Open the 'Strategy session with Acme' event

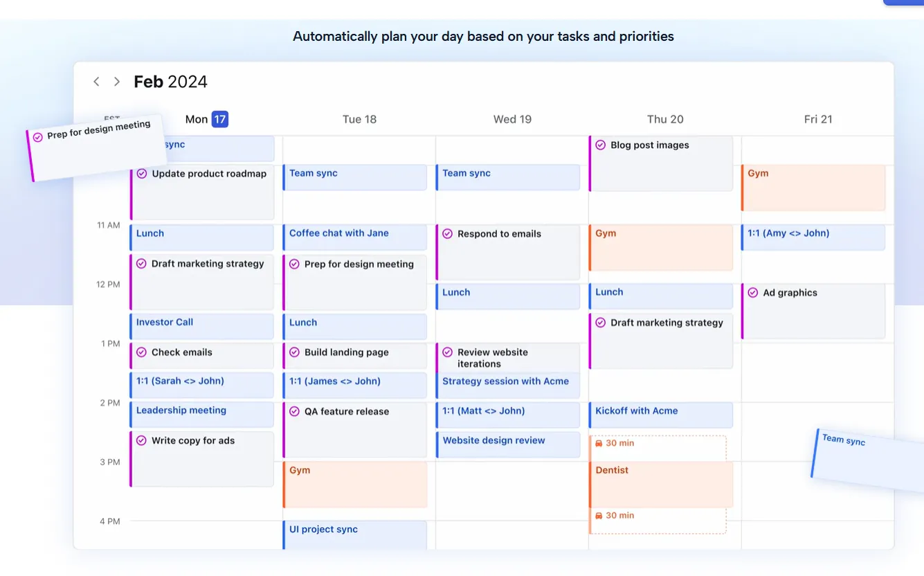[x=508, y=385]
